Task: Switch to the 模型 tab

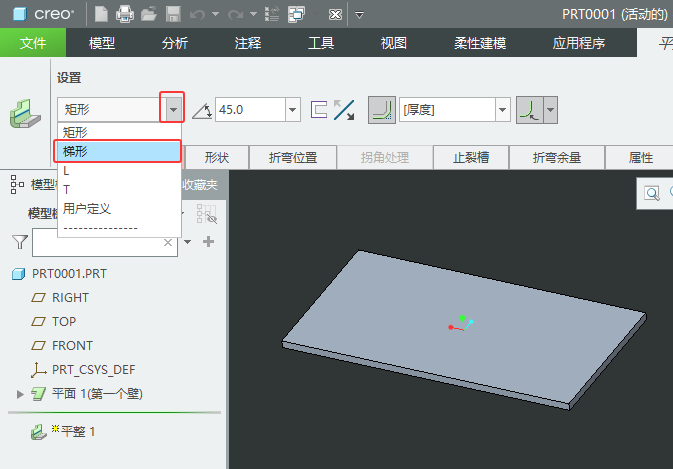Action: pos(102,43)
